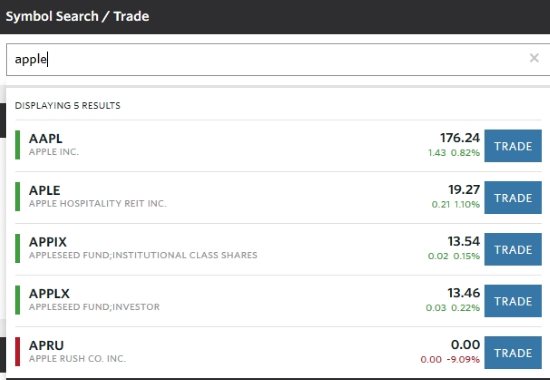Click Apple Hospitality REIT Inc. name

98,204
